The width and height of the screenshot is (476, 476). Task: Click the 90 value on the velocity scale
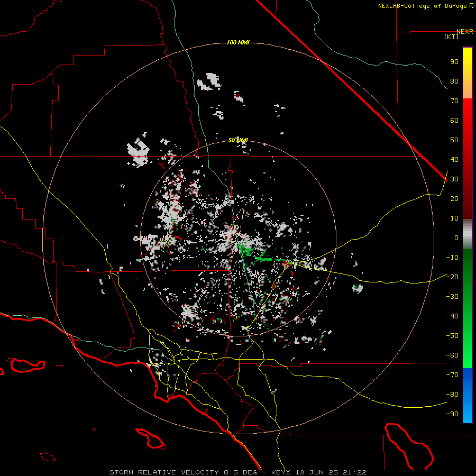(454, 62)
